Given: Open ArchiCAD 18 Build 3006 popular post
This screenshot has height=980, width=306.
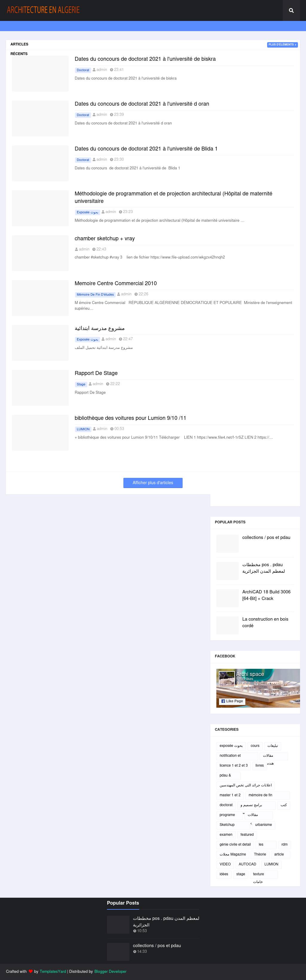Looking at the screenshot, I should 266,595.
